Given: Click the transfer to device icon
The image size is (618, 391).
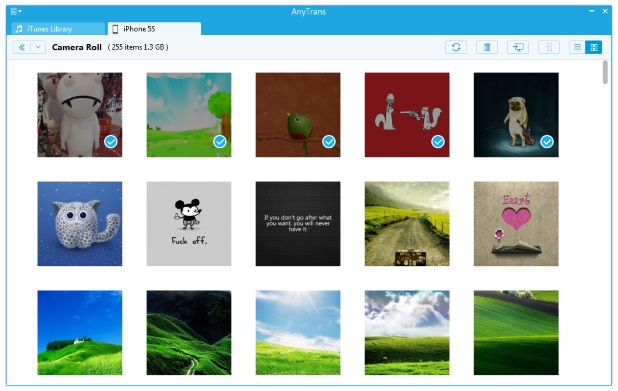Looking at the screenshot, I should [549, 47].
